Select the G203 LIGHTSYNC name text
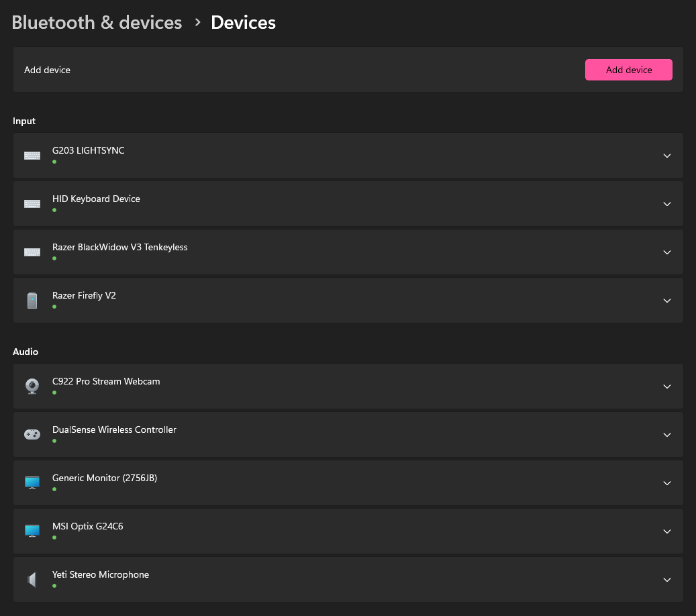 pyautogui.click(x=89, y=150)
